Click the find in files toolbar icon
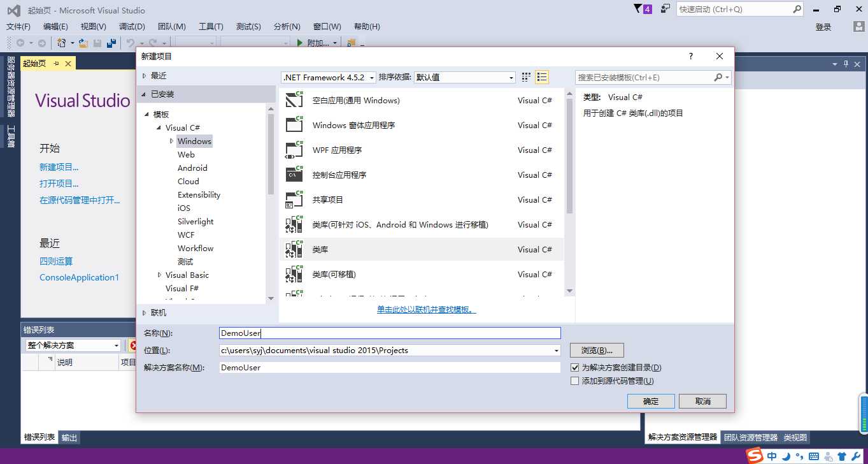868x464 pixels. (x=352, y=43)
